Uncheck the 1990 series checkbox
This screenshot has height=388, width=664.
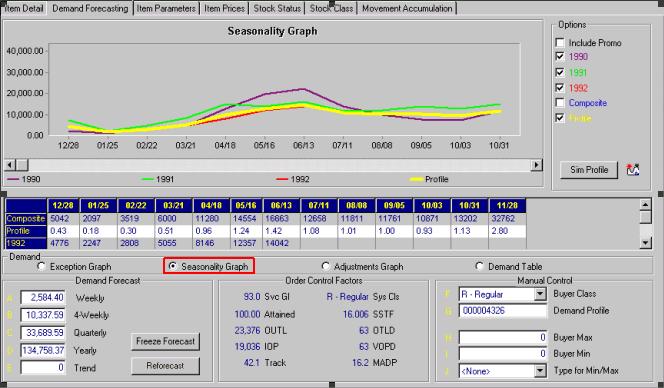(560, 56)
